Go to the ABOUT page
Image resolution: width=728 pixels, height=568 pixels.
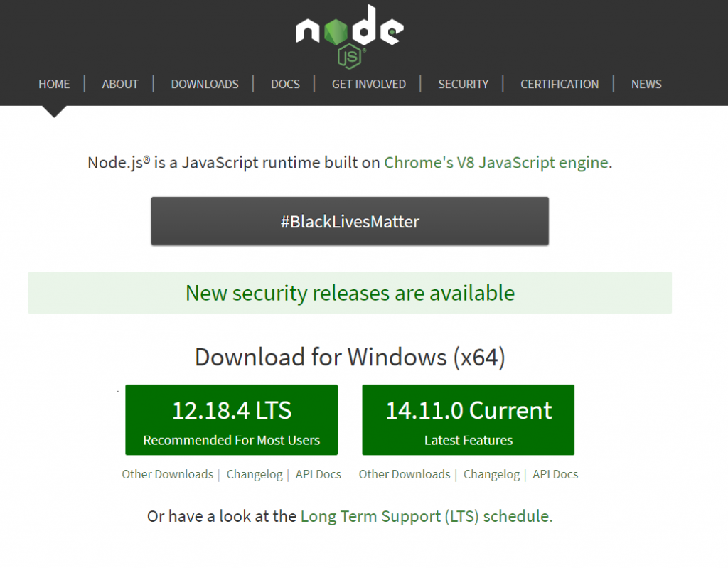(120, 84)
